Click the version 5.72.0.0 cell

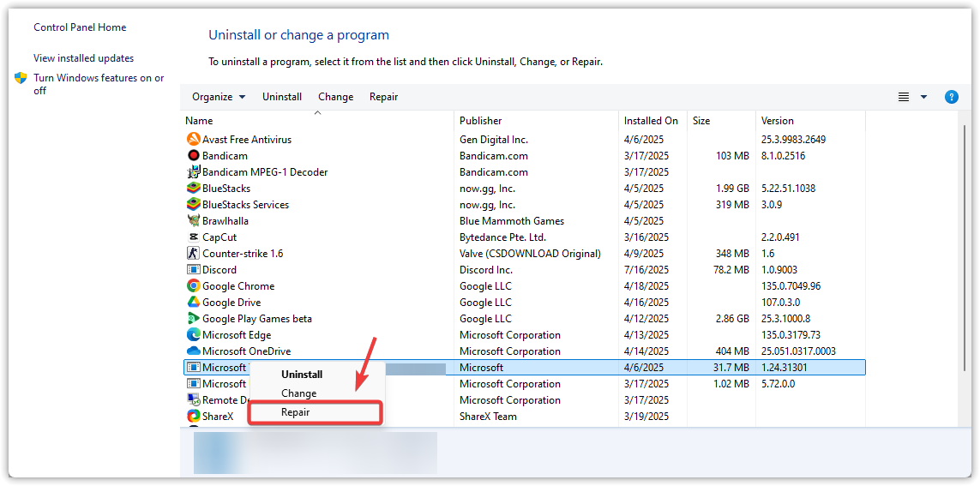(779, 383)
